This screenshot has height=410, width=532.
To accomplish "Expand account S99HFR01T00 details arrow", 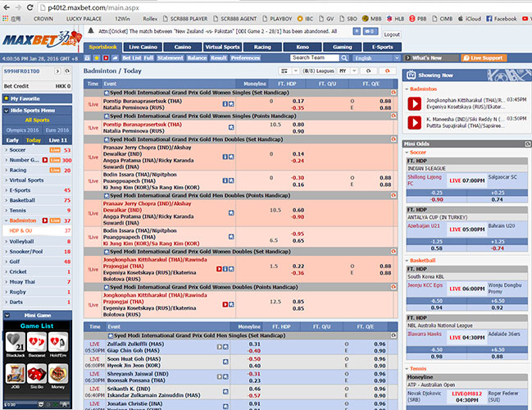I will tap(57, 71).
